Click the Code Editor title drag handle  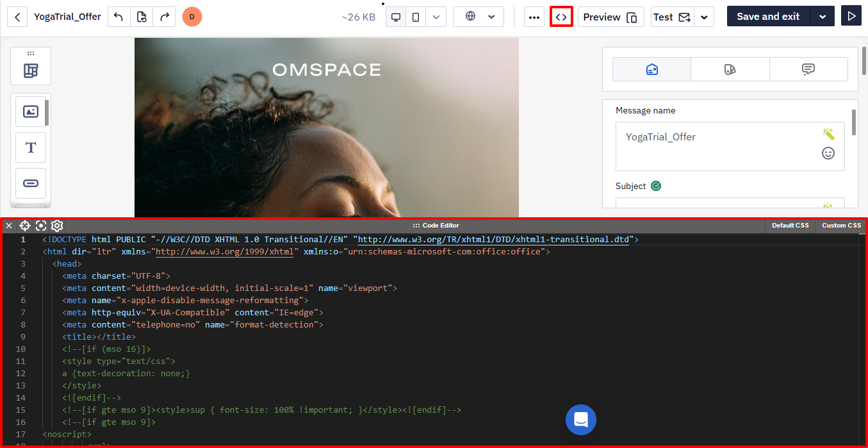[x=436, y=226]
